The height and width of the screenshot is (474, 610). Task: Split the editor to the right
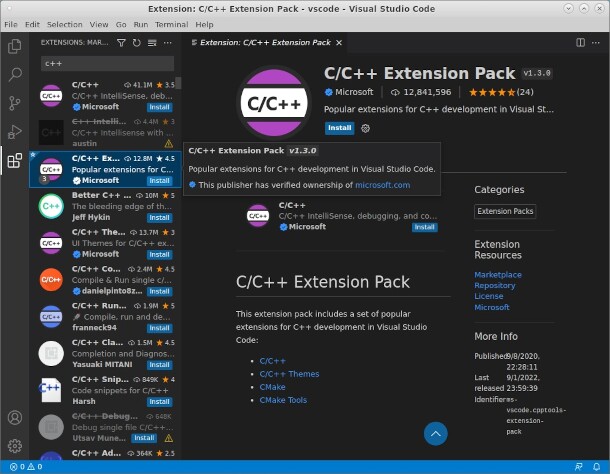(580, 42)
